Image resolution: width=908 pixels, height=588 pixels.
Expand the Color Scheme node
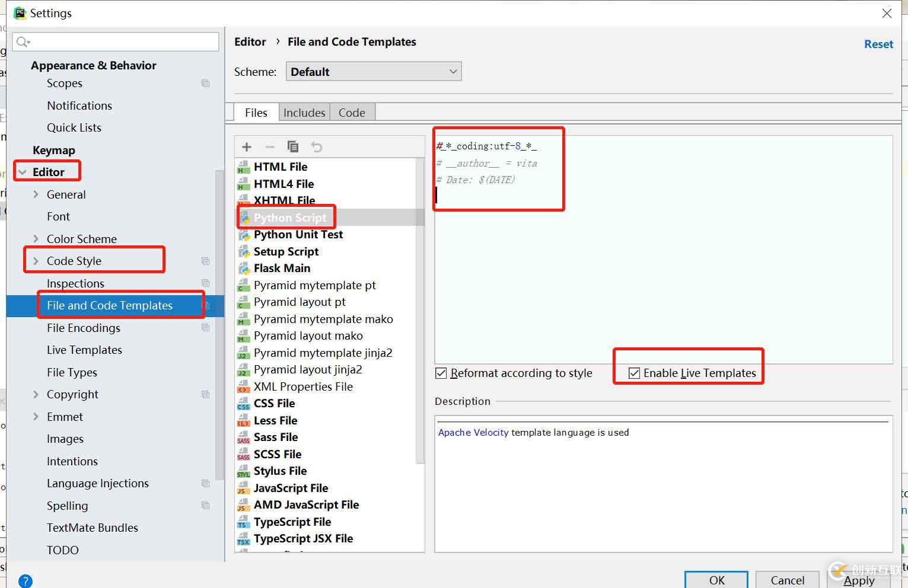tap(36, 239)
